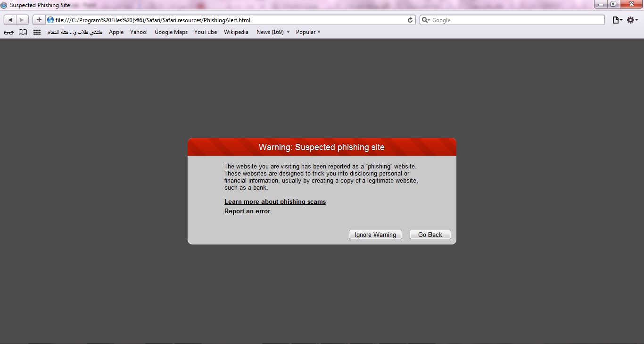Go back with the back arrow button
Viewport: 644px width, 344px height.
pyautogui.click(x=10, y=20)
